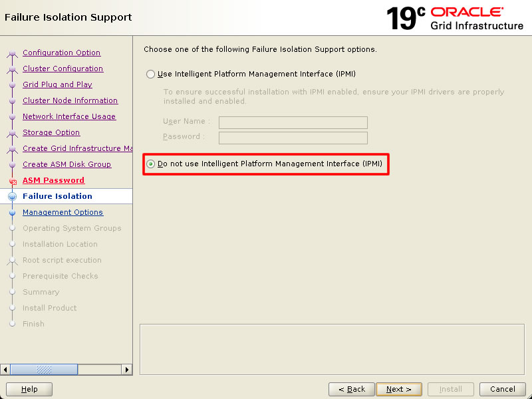
Task: Click the Help button
Action: (x=29, y=389)
